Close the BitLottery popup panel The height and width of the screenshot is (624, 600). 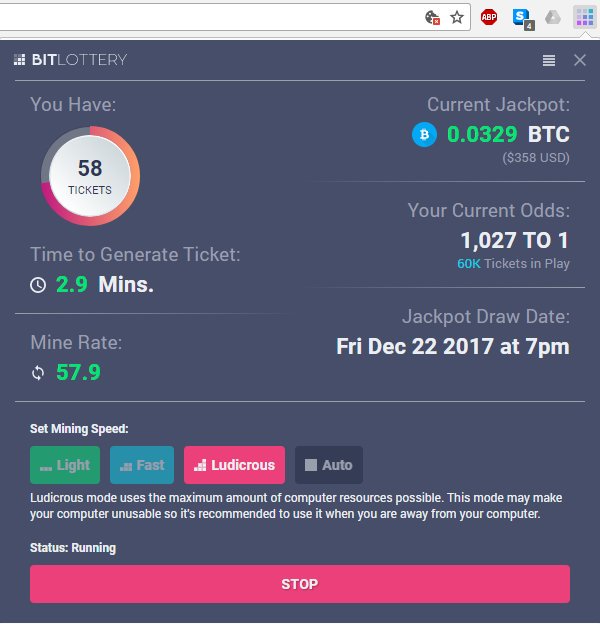[580, 60]
